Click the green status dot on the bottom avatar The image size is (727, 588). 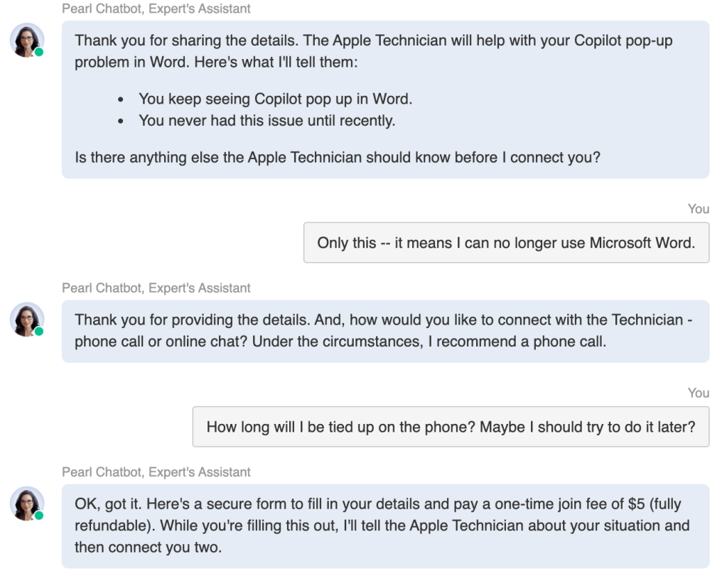pyautogui.click(x=38, y=516)
